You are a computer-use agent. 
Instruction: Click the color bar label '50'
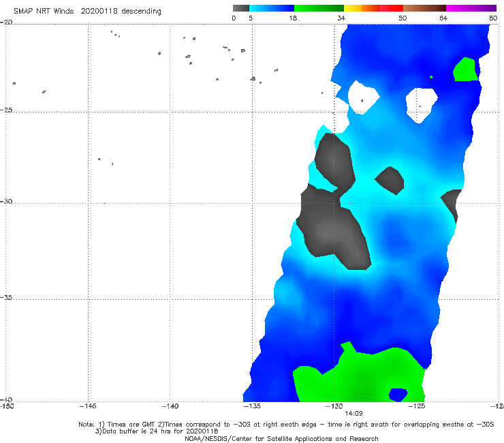pos(403,18)
